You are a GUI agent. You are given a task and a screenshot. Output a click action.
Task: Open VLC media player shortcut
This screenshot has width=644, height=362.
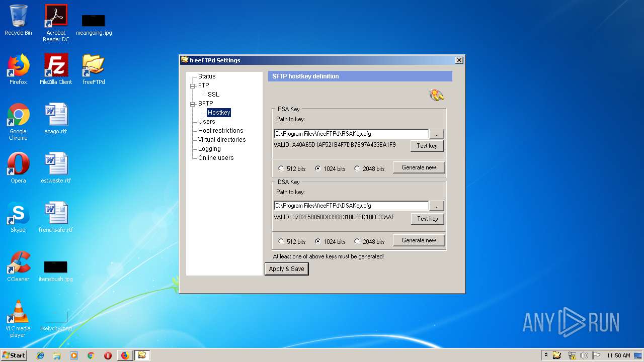(x=18, y=319)
